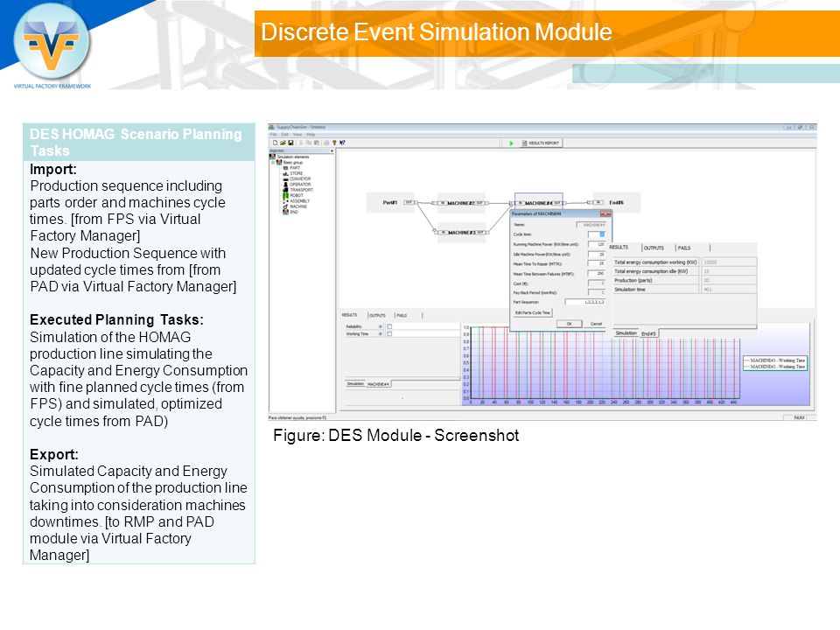Select the Part#1 block on canvas

(x=391, y=202)
